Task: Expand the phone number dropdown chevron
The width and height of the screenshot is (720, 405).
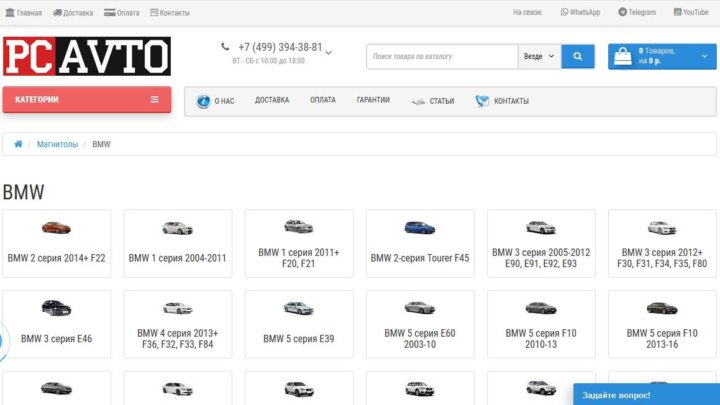Action: tap(328, 52)
